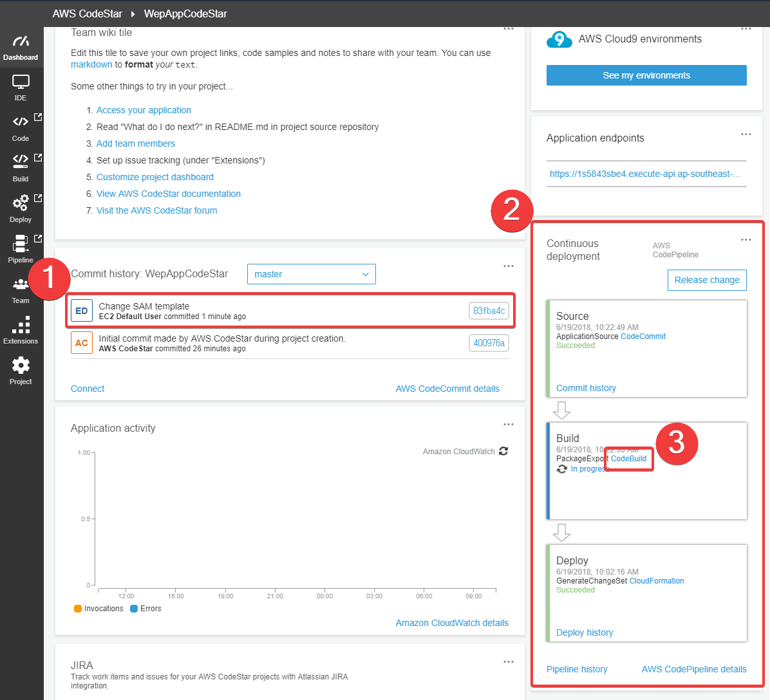The image size is (770, 700).
Task: Click Add team members link
Action: (x=136, y=143)
